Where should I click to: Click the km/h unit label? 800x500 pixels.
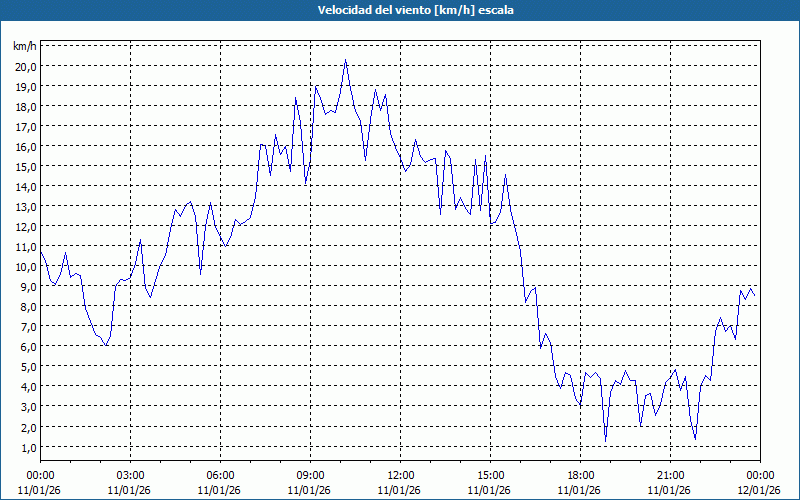point(24,46)
